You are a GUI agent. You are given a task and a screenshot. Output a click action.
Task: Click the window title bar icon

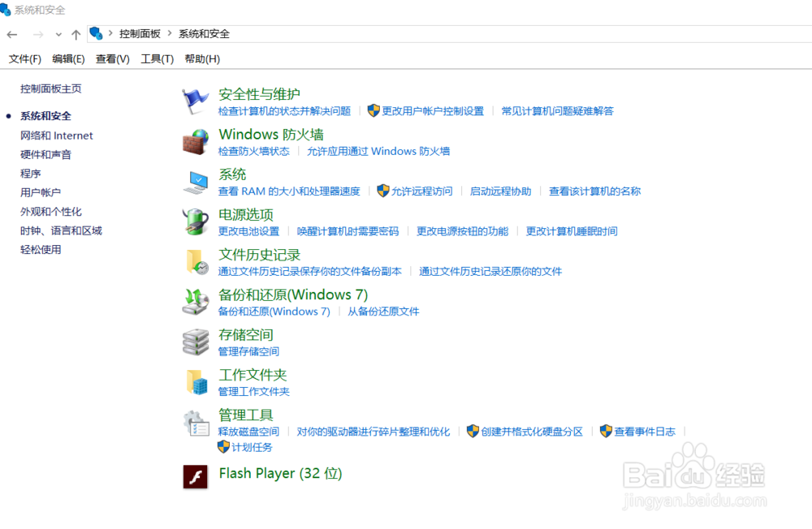click(5, 9)
